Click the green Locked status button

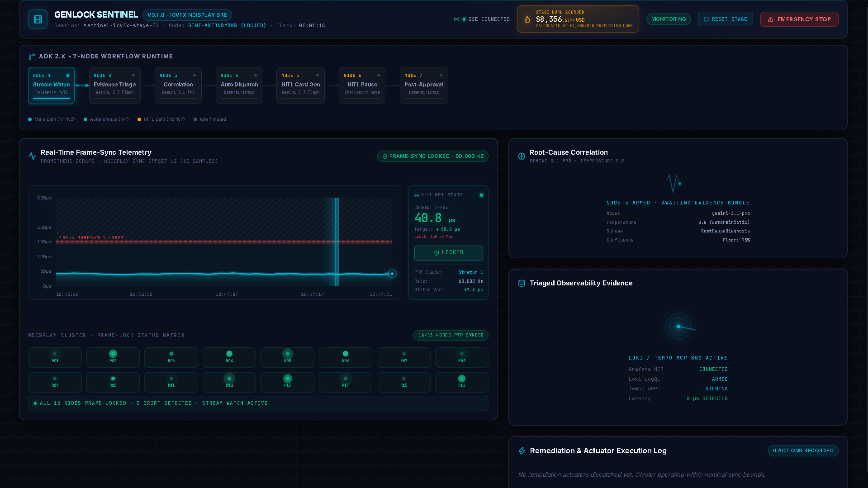[x=449, y=253]
